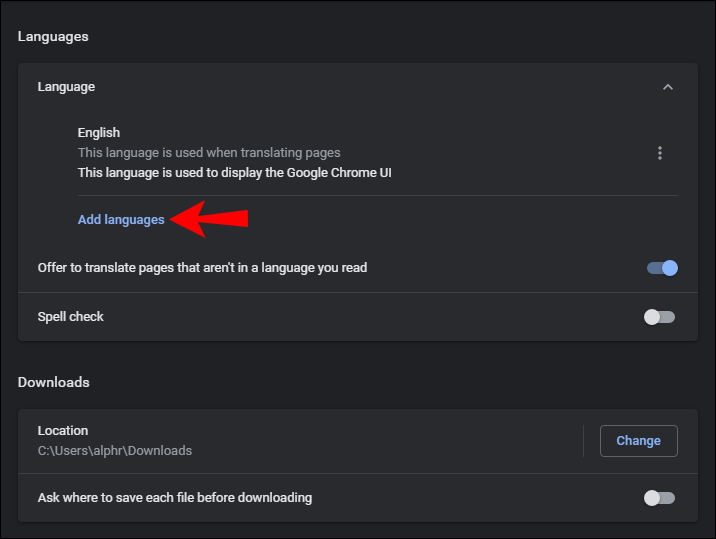716x539 pixels.
Task: Click the Add languages link
Action: pos(121,220)
